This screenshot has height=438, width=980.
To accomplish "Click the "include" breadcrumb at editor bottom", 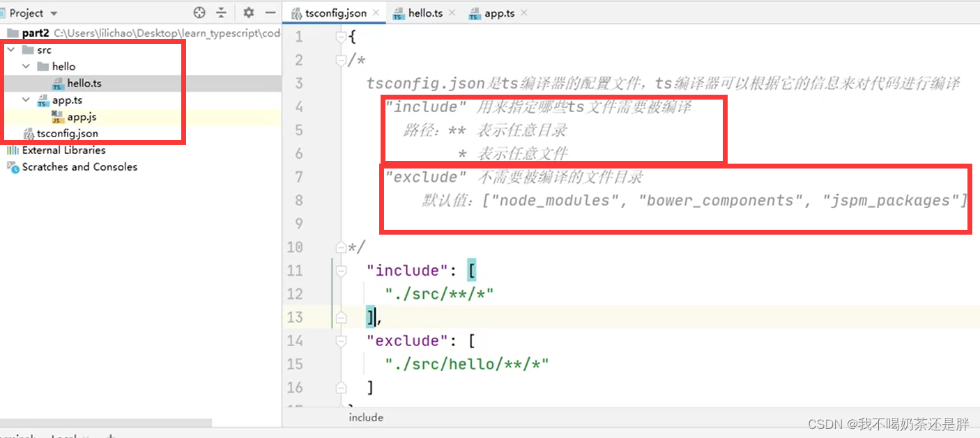I will [x=366, y=417].
